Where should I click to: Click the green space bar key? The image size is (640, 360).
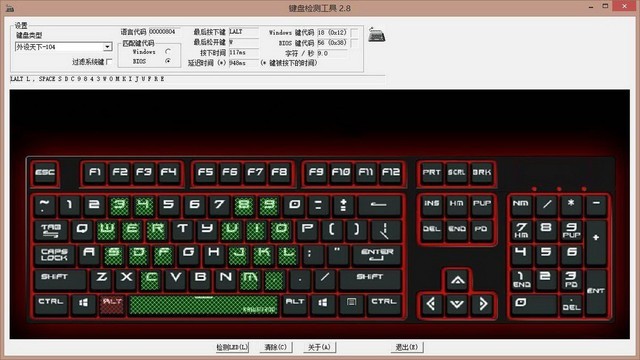pos(204,305)
